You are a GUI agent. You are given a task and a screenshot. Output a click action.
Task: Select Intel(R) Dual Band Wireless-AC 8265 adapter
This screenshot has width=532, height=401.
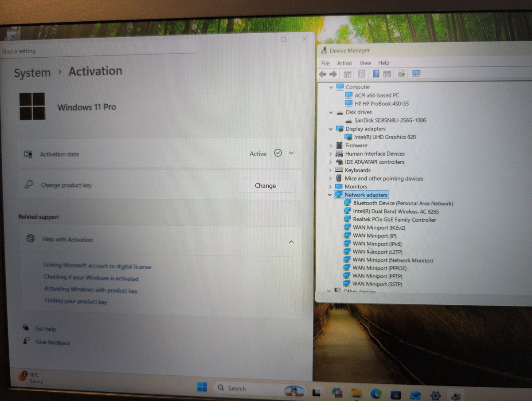point(396,212)
